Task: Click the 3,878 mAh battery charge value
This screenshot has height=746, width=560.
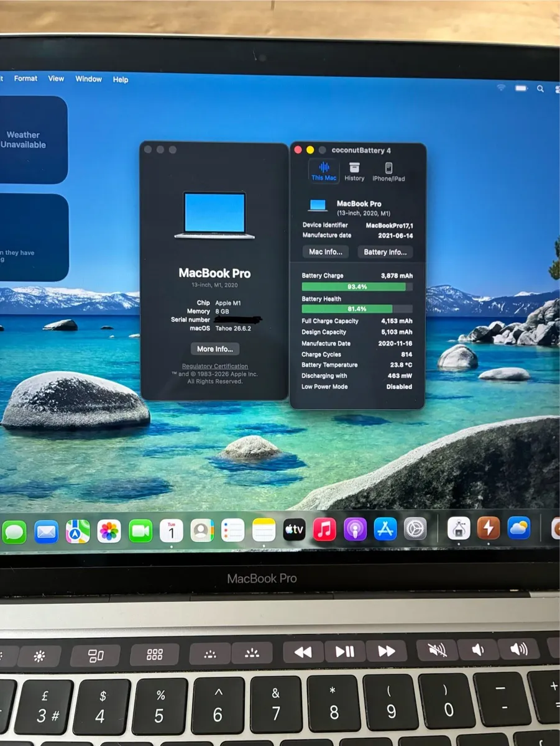Action: click(397, 275)
